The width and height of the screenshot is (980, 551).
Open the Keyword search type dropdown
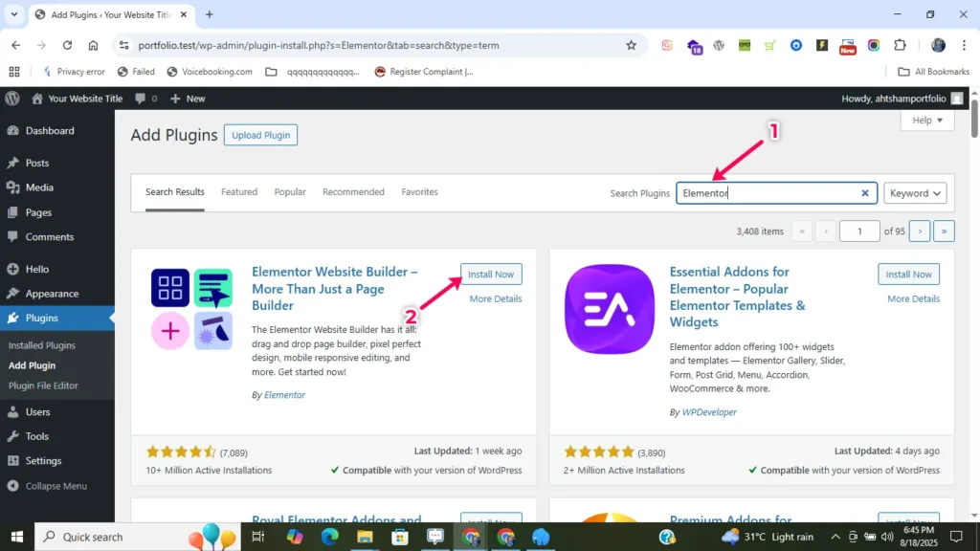point(914,193)
